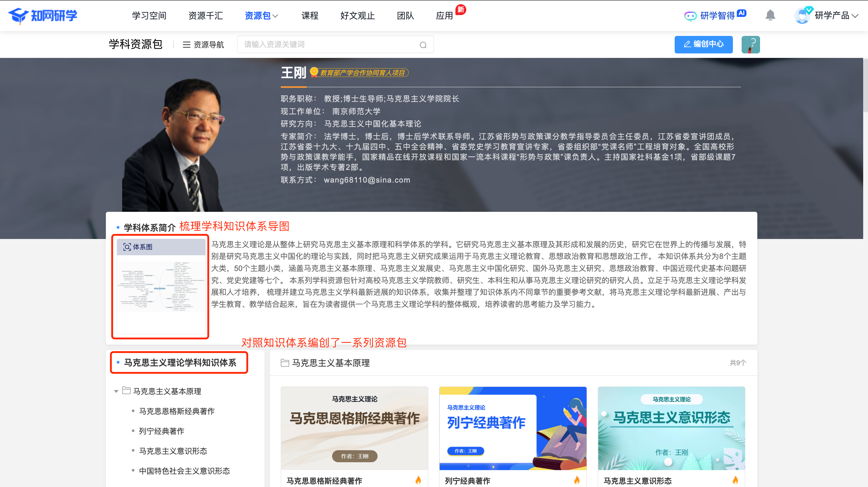This screenshot has height=487, width=868.
Task: Click the 知网研学 logo icon
Action: point(18,15)
